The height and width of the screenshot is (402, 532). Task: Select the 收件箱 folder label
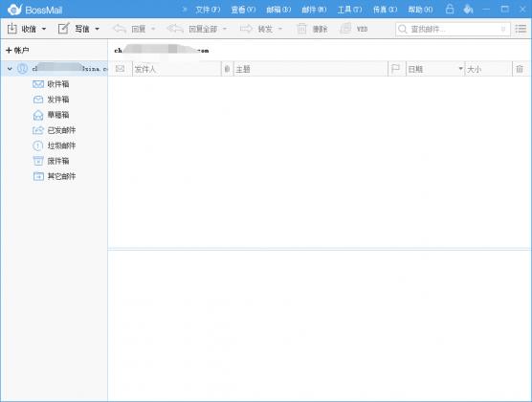[x=58, y=84]
